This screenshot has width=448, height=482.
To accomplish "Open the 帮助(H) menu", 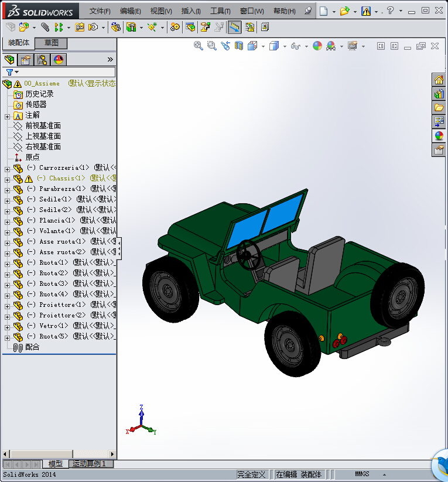I will click(285, 11).
